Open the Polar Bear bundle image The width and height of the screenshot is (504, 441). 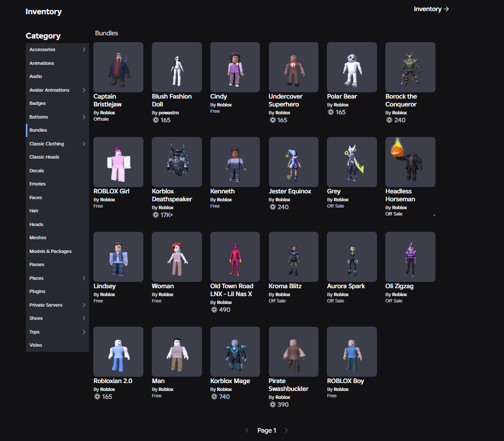(352, 67)
